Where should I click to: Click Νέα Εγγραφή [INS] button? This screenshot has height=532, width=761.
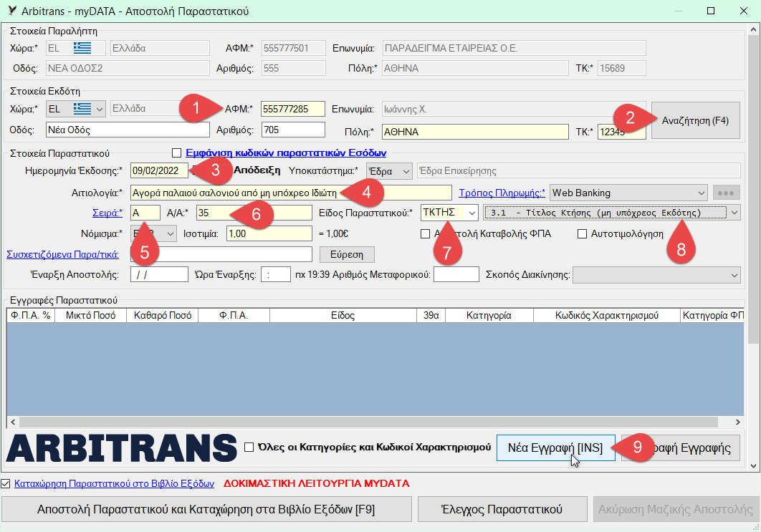pos(556,448)
